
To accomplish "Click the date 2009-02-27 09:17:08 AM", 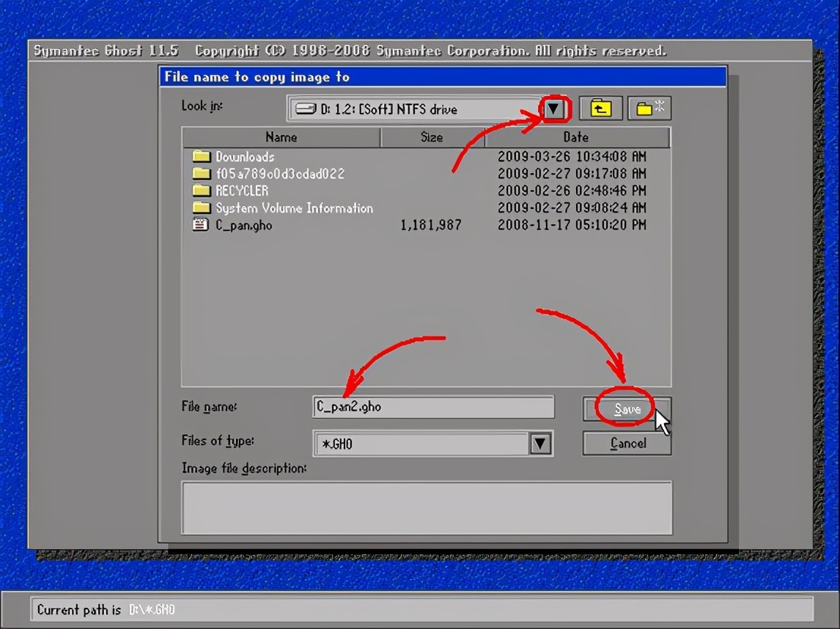I will point(572,174).
